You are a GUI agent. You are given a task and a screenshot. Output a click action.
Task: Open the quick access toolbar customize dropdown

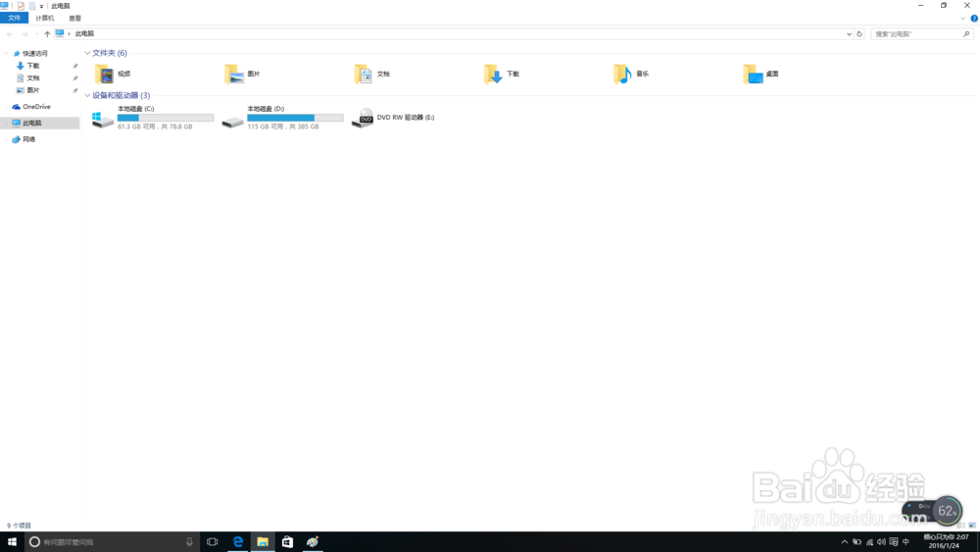[x=42, y=6]
